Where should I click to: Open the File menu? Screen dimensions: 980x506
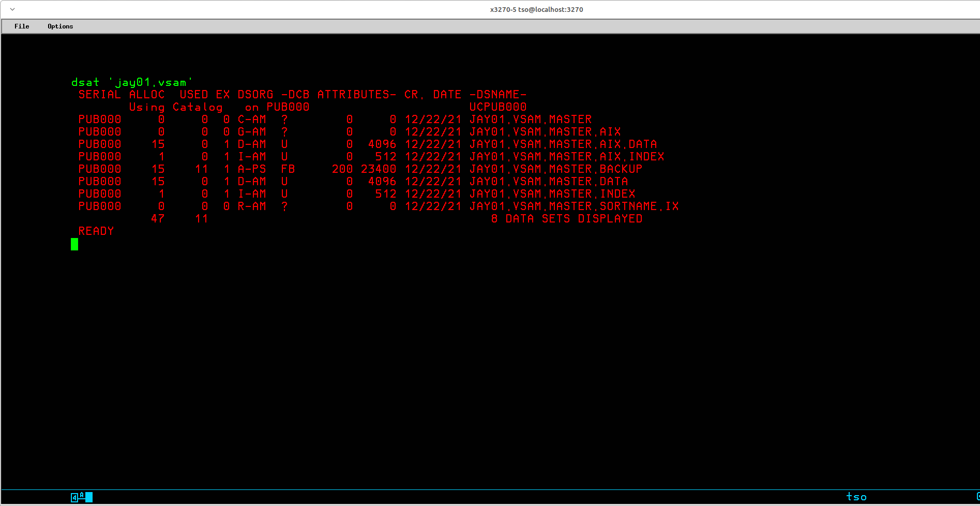click(x=22, y=26)
